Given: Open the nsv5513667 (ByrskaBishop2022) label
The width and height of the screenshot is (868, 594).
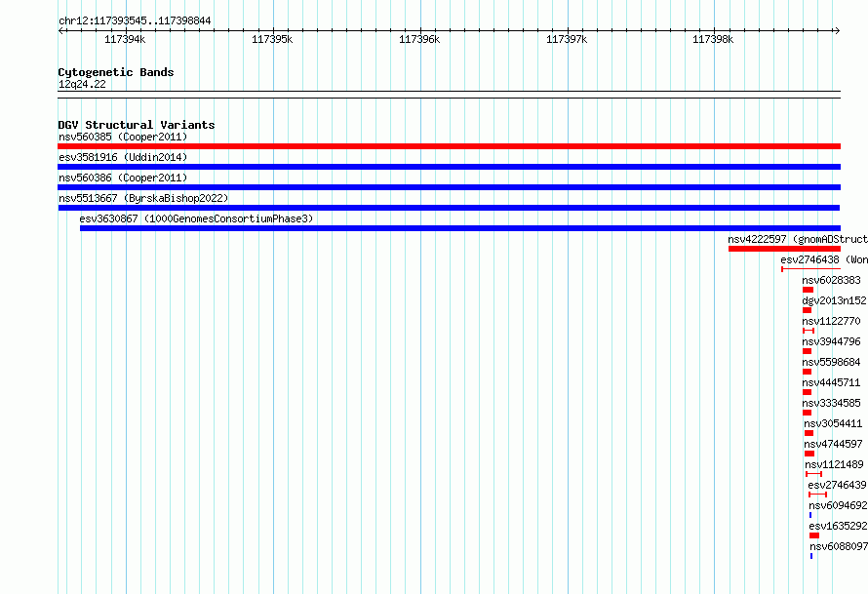Looking at the screenshot, I should 143,198.
